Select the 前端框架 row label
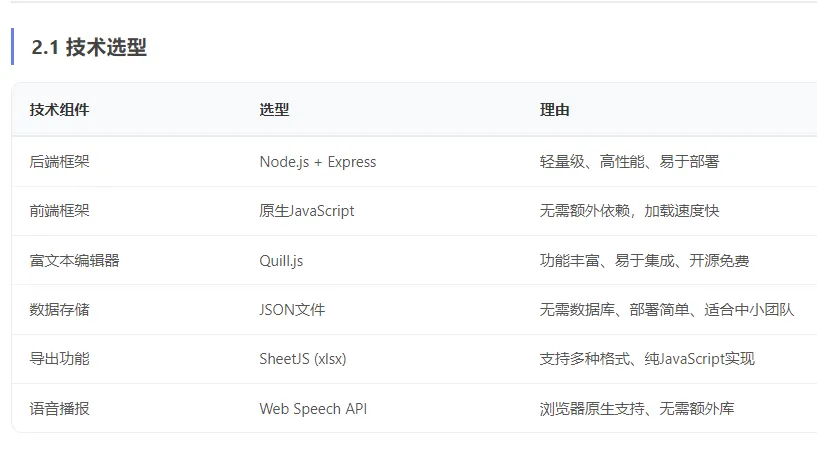This screenshot has height=455, width=817. (x=59, y=211)
